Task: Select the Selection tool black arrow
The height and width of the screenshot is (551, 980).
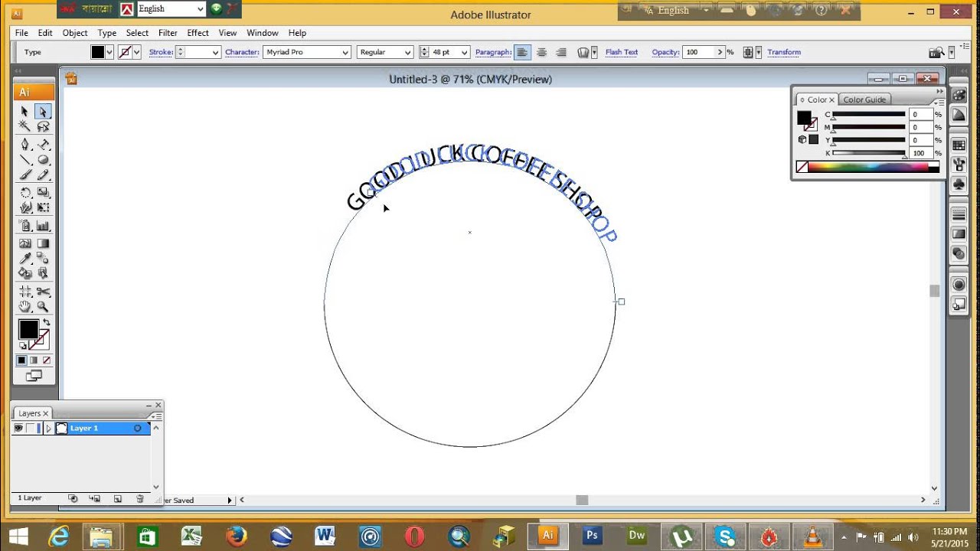Action: pos(24,112)
